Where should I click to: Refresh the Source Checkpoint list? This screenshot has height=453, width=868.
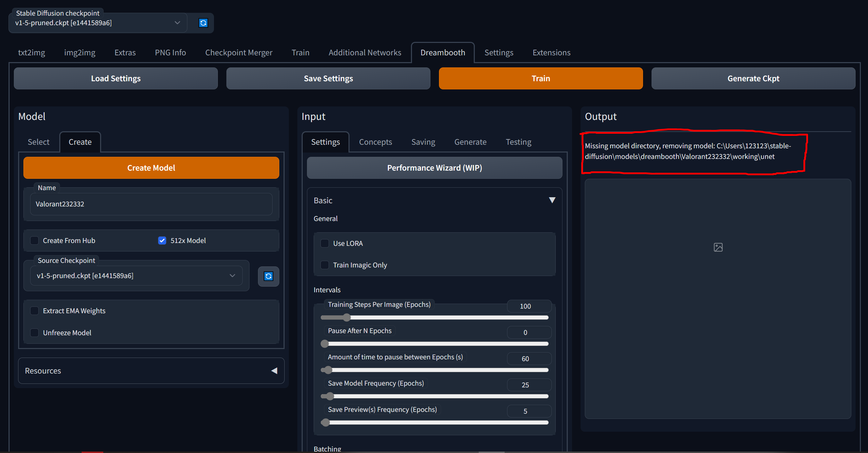tap(268, 276)
